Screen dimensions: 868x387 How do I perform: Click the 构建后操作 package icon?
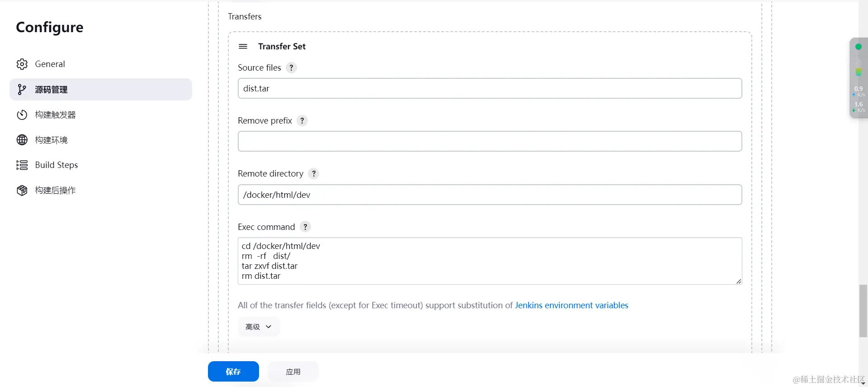point(22,191)
